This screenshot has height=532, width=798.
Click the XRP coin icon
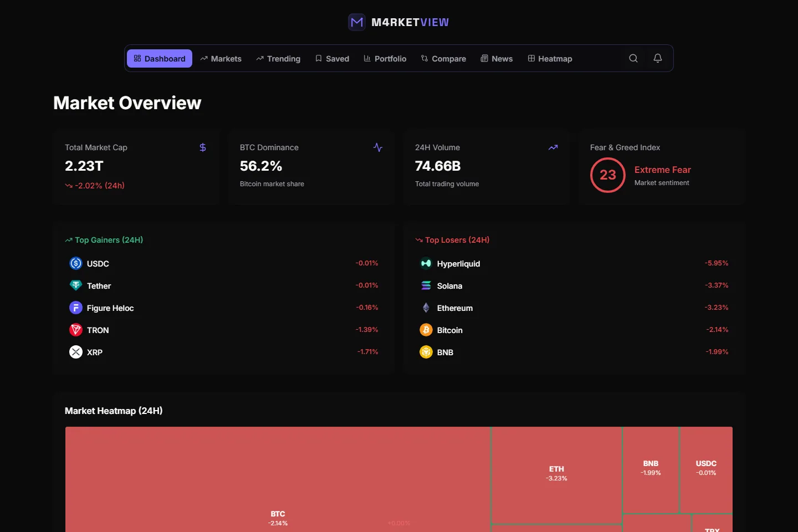(76, 352)
